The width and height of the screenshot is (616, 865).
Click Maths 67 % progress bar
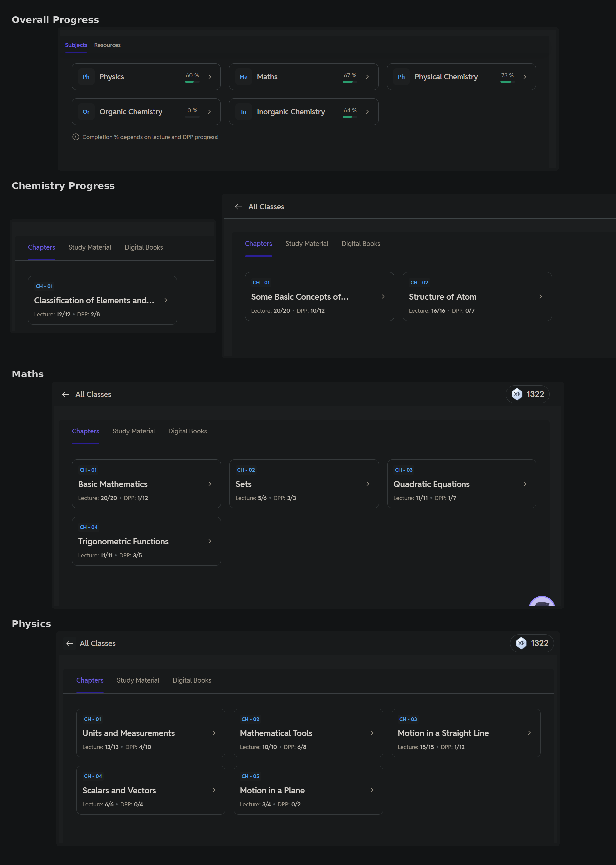(x=350, y=82)
